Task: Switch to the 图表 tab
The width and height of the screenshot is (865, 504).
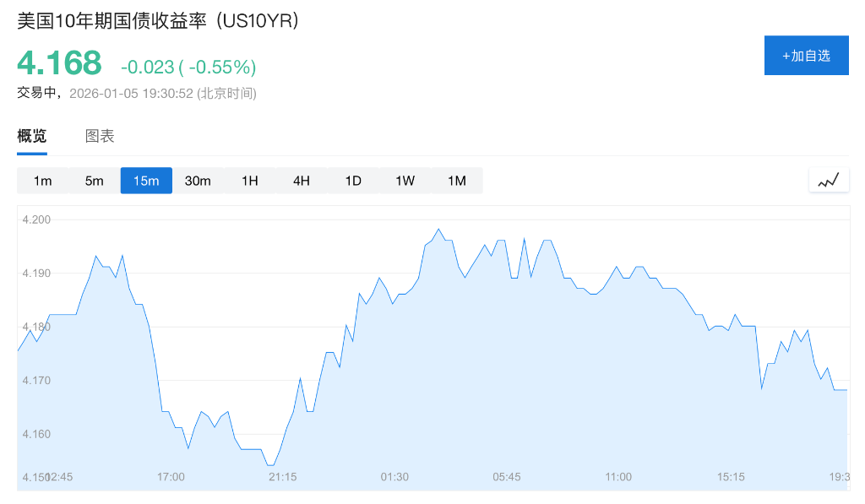Action: point(100,136)
